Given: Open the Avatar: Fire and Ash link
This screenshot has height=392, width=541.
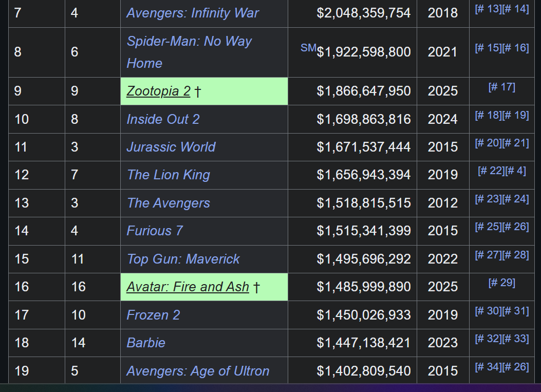Looking at the screenshot, I should 188,287.
